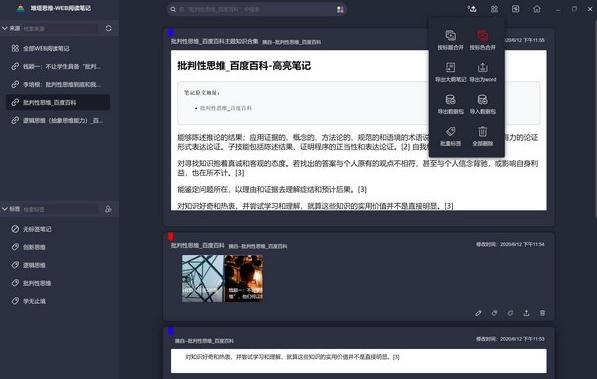Click first tag icon on image note toolbar
597x379 pixels.
coord(494,313)
